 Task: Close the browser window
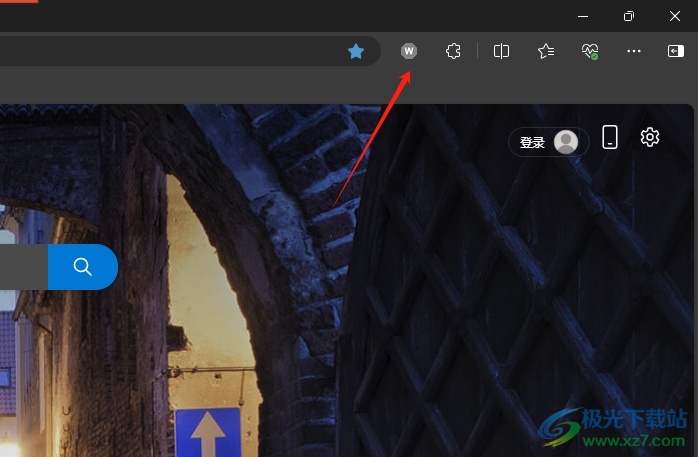click(675, 16)
